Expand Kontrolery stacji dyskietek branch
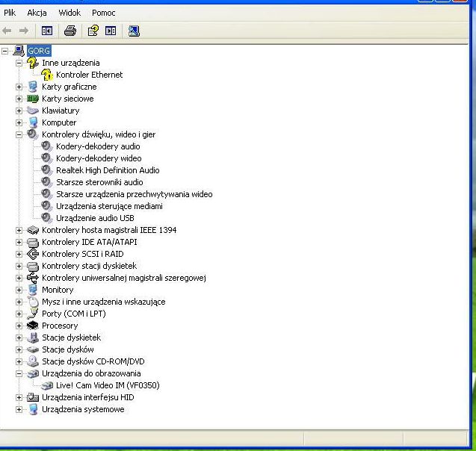Image resolution: width=476 pixels, height=451 pixels. tap(19, 266)
